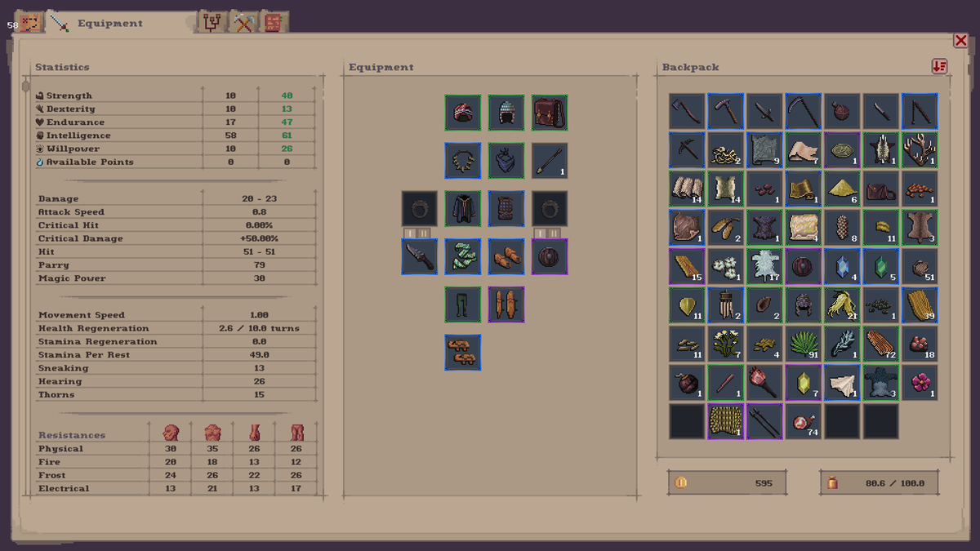Click the empty left ring slot

420,208
